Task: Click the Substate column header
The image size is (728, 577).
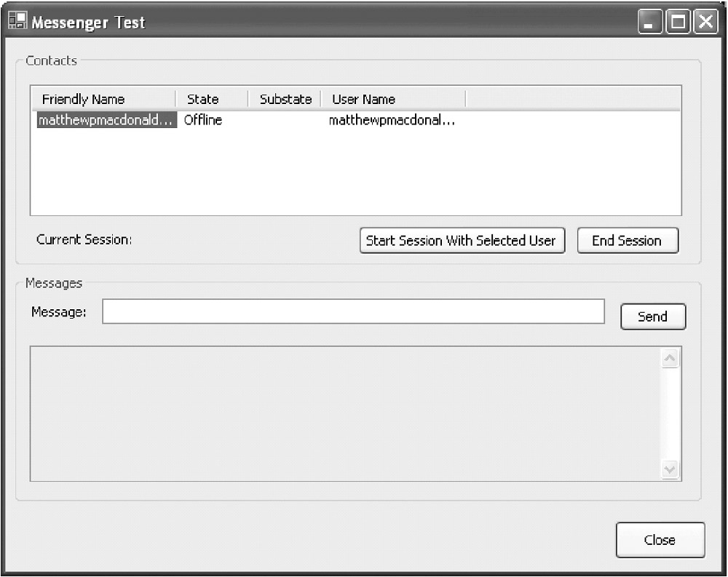Action: (x=285, y=100)
